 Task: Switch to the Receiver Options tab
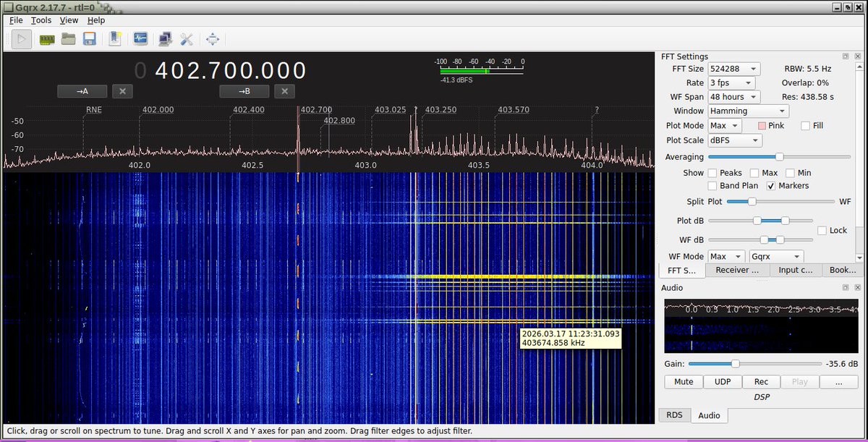pyautogui.click(x=737, y=270)
